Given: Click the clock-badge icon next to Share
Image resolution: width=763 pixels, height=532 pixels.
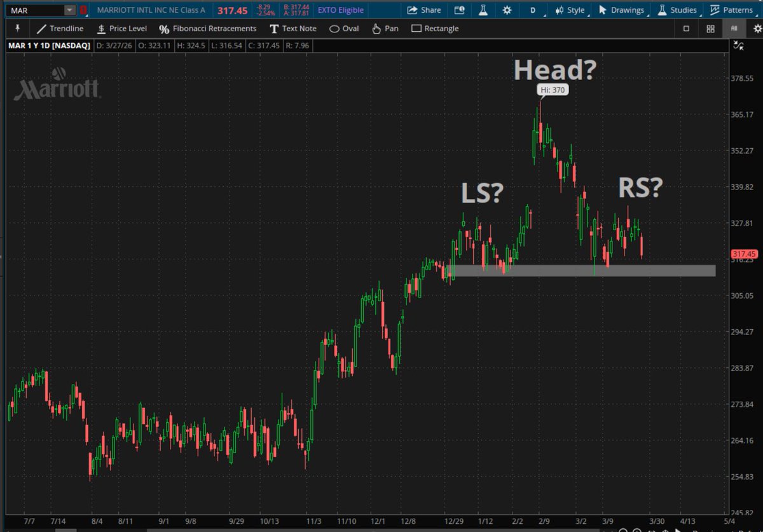Looking at the screenshot, I should click(x=460, y=10).
